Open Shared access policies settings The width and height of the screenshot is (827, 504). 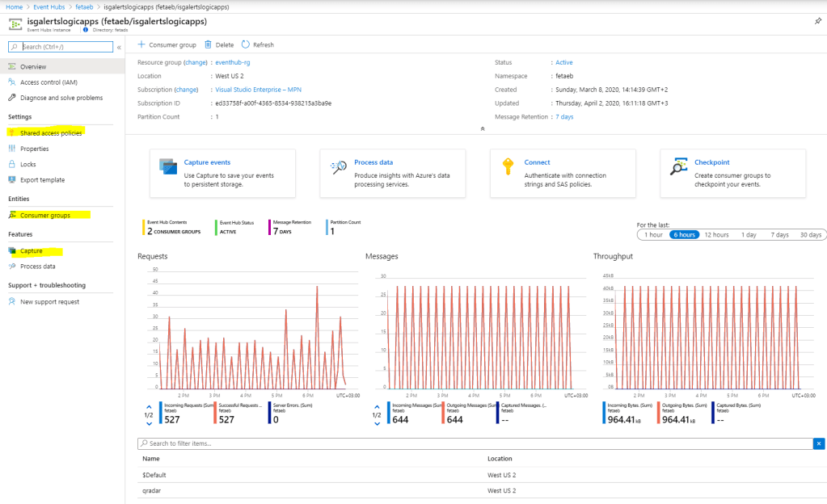(51, 132)
